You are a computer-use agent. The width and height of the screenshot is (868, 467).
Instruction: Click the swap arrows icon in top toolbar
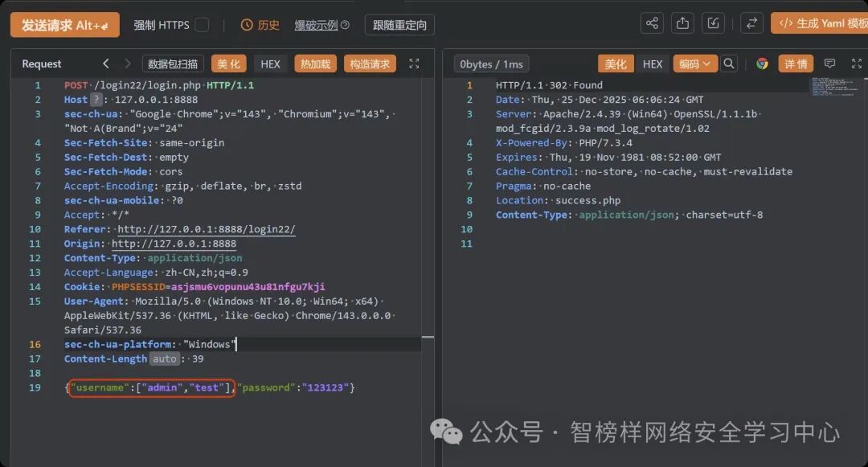pyautogui.click(x=751, y=23)
